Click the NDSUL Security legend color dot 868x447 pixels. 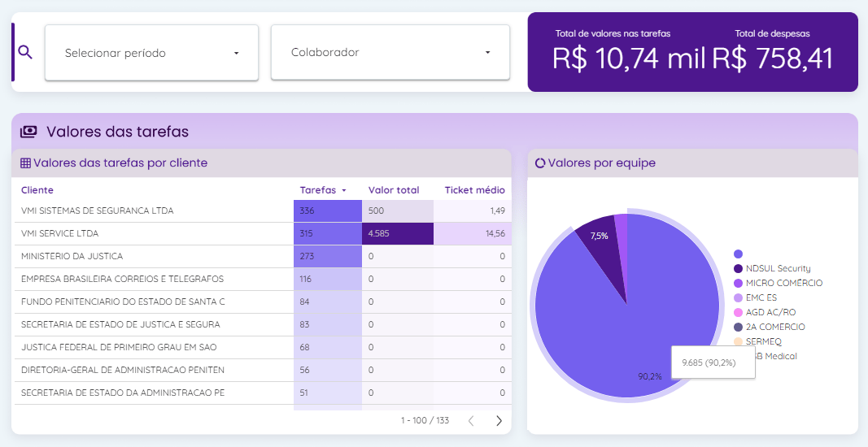738,268
